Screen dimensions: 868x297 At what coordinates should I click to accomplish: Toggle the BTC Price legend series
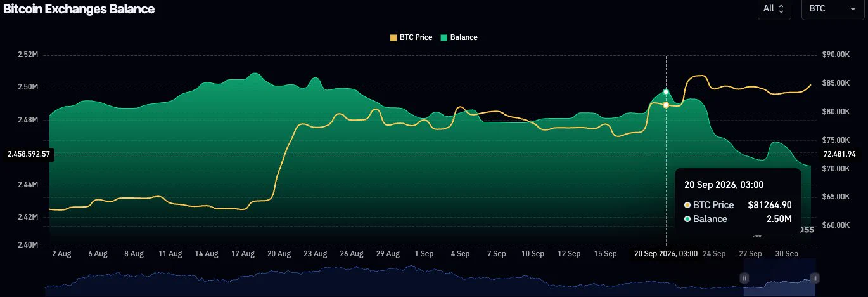click(x=411, y=37)
